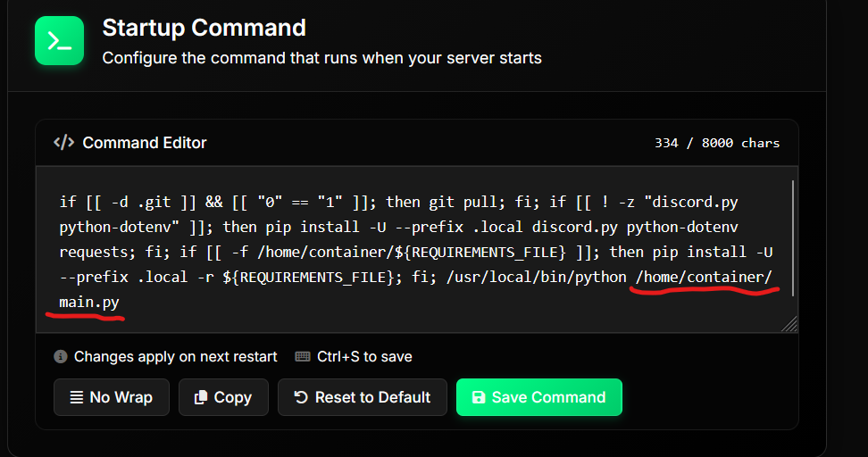Click the clipboard icon on the Copy button

click(201, 397)
